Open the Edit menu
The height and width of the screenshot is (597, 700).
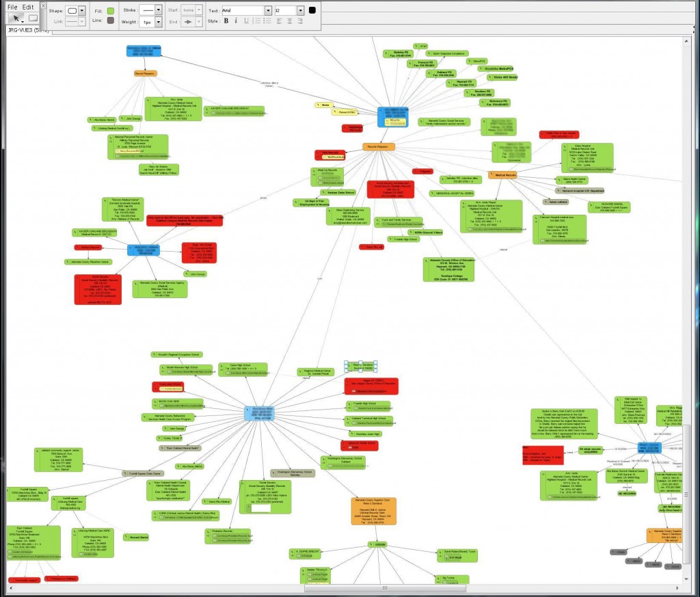28,7
